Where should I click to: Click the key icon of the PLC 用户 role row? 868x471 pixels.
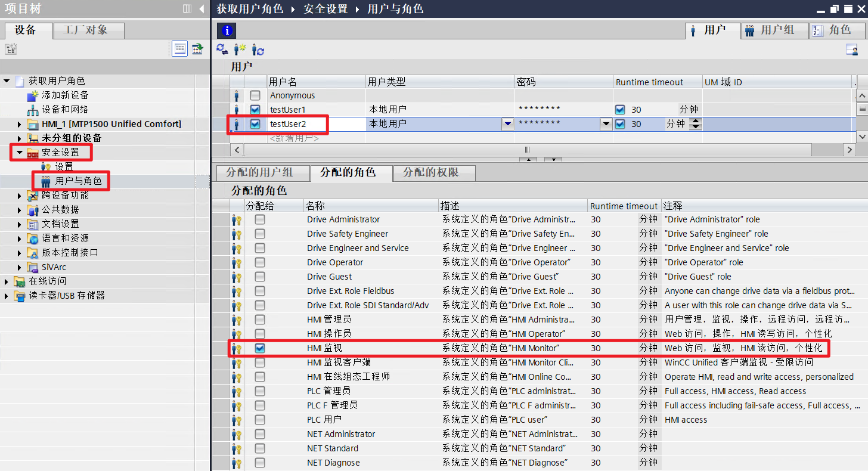point(237,420)
